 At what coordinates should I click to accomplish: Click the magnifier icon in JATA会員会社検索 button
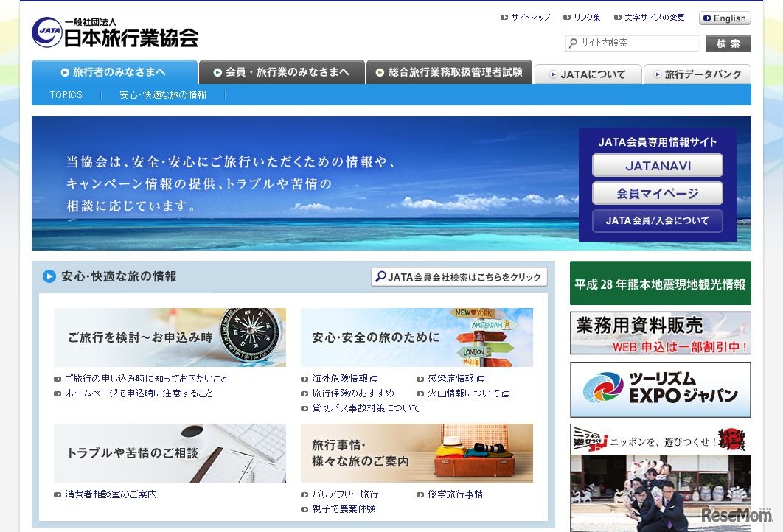[x=380, y=276]
